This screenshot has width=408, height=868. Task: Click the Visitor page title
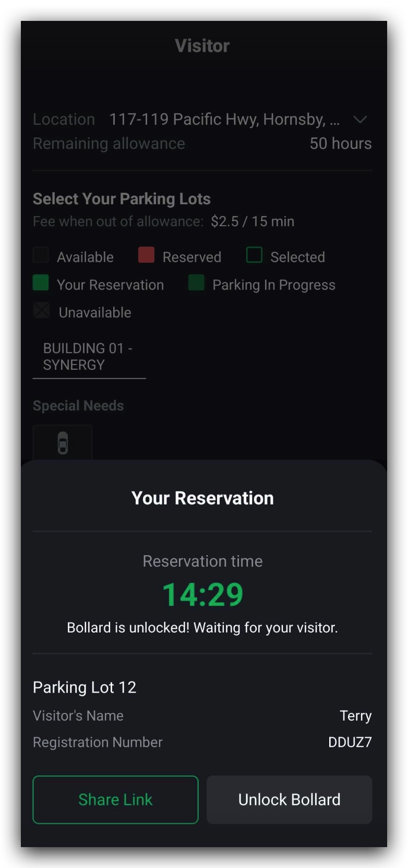[x=202, y=46]
